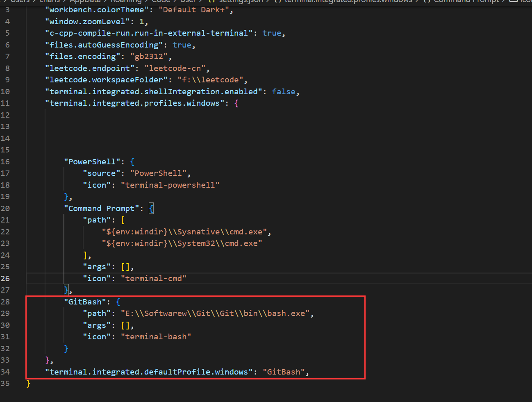Screen dimensions: 532x402
Task: Click "PowerShell" source value on line 17
Action: (158, 173)
